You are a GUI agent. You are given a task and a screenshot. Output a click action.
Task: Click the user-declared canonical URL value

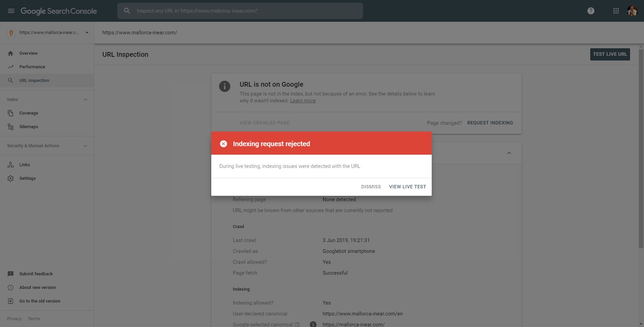click(x=363, y=314)
